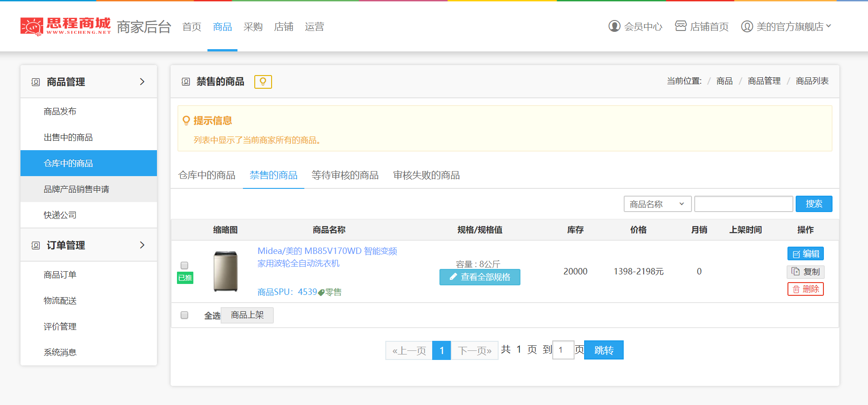Viewport: 868px width, 405px height.
Task: Click 商品列表 in the breadcrumb
Action: click(x=812, y=81)
